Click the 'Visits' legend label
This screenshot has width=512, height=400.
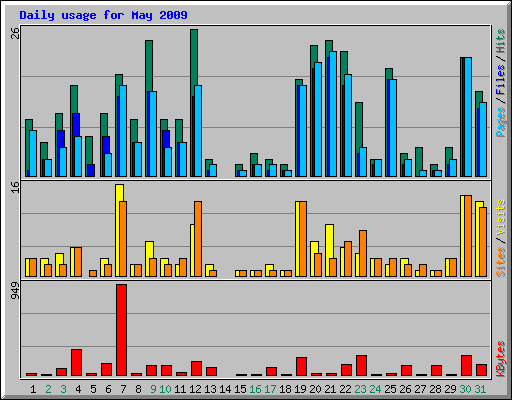501,217
